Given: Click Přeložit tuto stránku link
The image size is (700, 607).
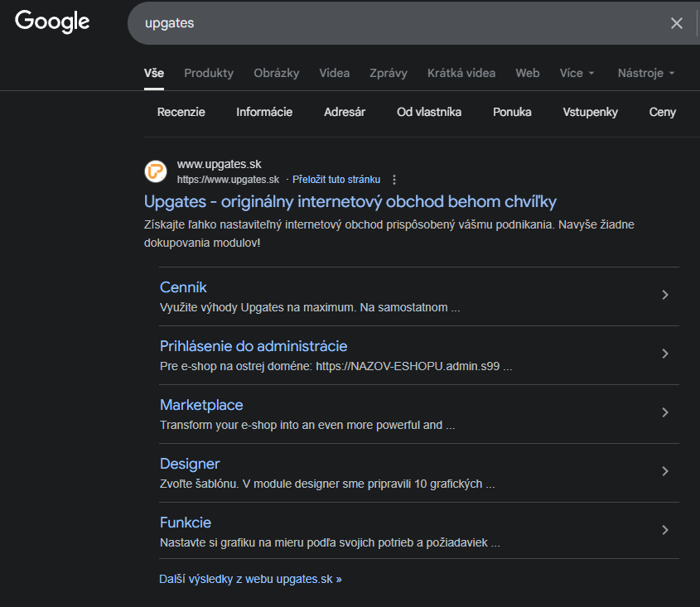Looking at the screenshot, I should 336,180.
